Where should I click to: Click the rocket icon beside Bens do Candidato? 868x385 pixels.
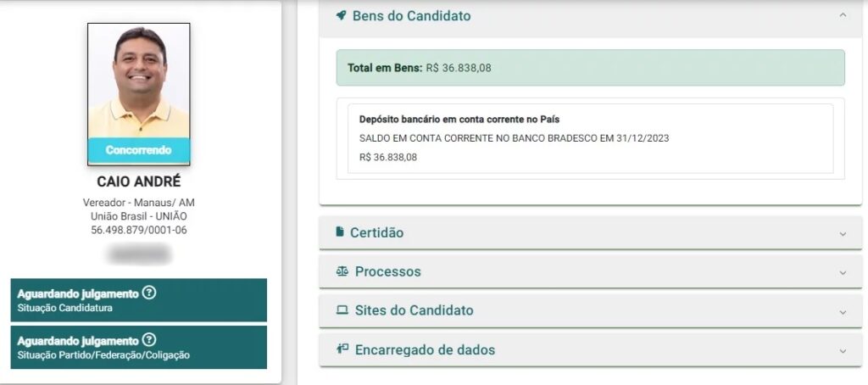(x=341, y=16)
